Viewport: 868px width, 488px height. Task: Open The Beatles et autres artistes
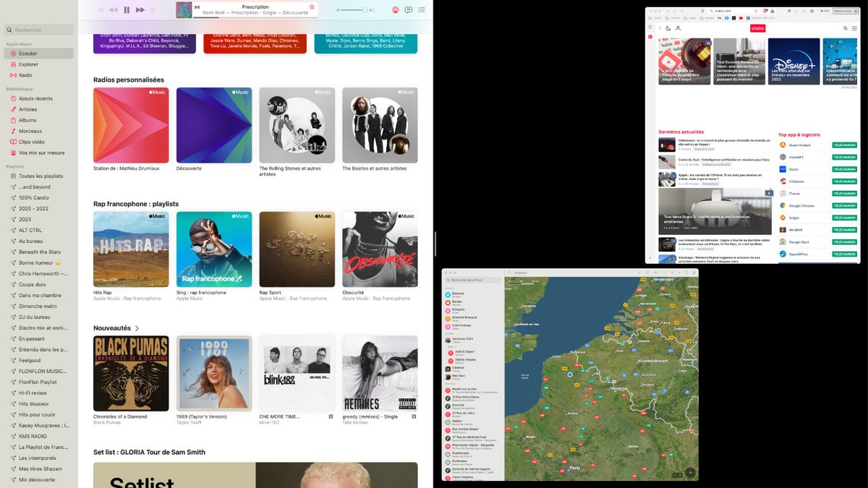pyautogui.click(x=380, y=125)
